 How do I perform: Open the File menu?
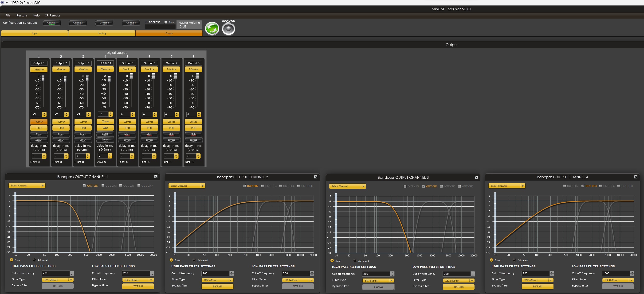pyautogui.click(x=8, y=15)
